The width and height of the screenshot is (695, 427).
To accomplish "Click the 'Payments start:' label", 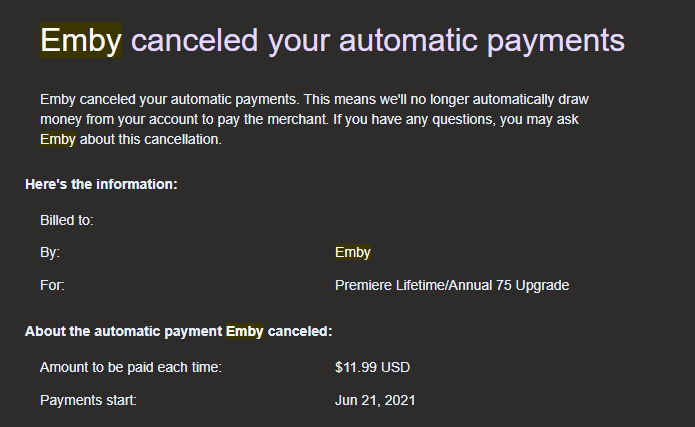I will tap(88, 400).
